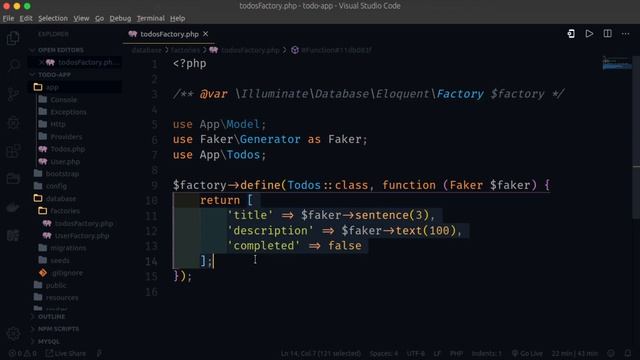The height and width of the screenshot is (360, 640).
Task: Click the Open Changes icon in editor toolbar
Action: pos(571,34)
